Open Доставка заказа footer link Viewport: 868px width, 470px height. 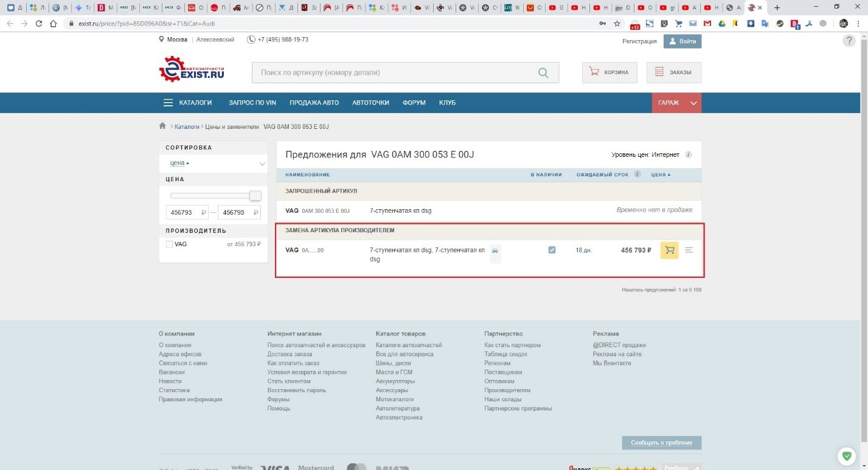pyautogui.click(x=290, y=354)
